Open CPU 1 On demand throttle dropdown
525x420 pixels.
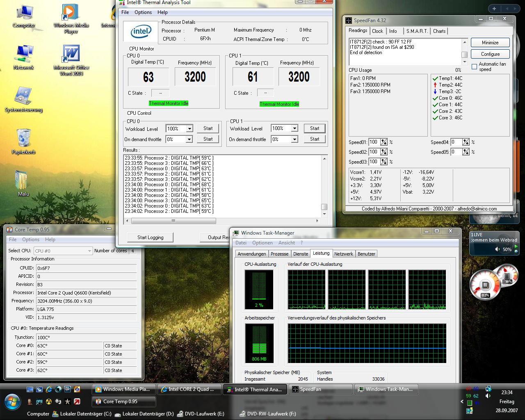(x=294, y=139)
